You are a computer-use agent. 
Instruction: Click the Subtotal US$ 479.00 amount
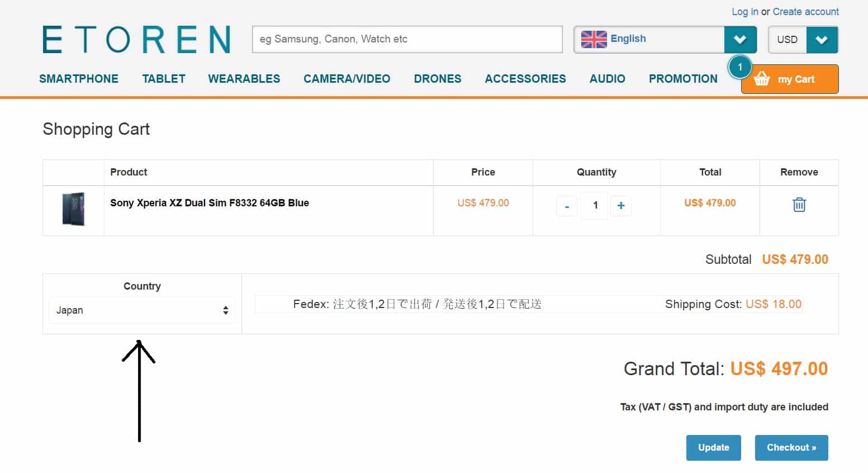[795, 259]
